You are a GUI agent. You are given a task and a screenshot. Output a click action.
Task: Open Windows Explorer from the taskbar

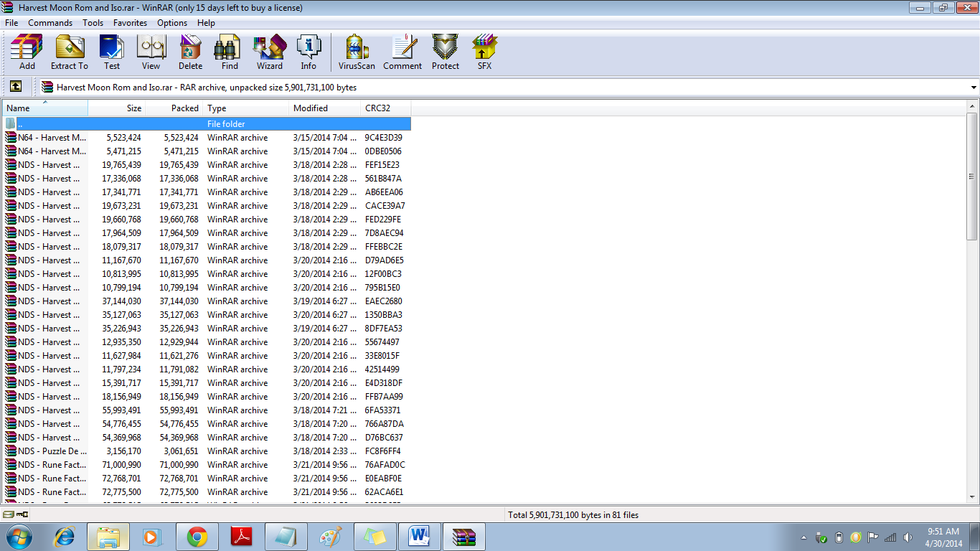click(108, 537)
